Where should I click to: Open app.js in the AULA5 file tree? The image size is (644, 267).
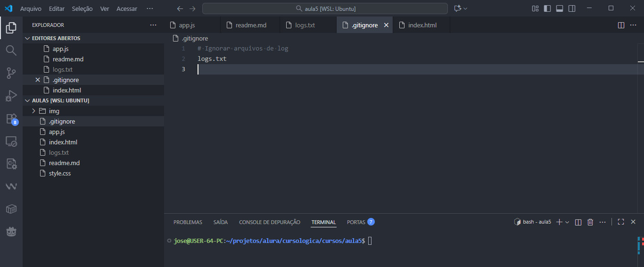tap(93, 132)
